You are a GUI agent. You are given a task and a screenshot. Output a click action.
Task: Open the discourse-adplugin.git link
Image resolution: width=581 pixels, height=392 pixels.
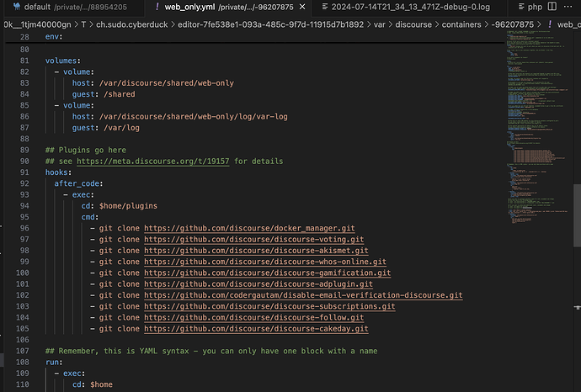click(x=259, y=284)
